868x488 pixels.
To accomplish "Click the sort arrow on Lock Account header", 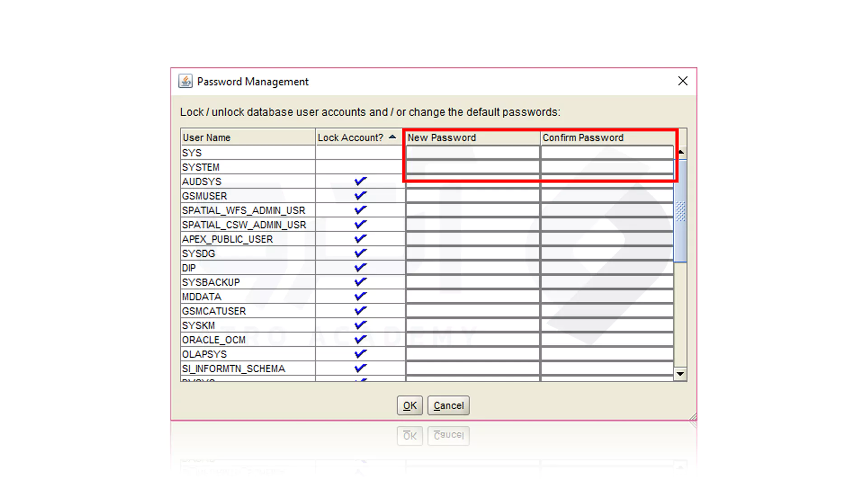I will [x=392, y=137].
